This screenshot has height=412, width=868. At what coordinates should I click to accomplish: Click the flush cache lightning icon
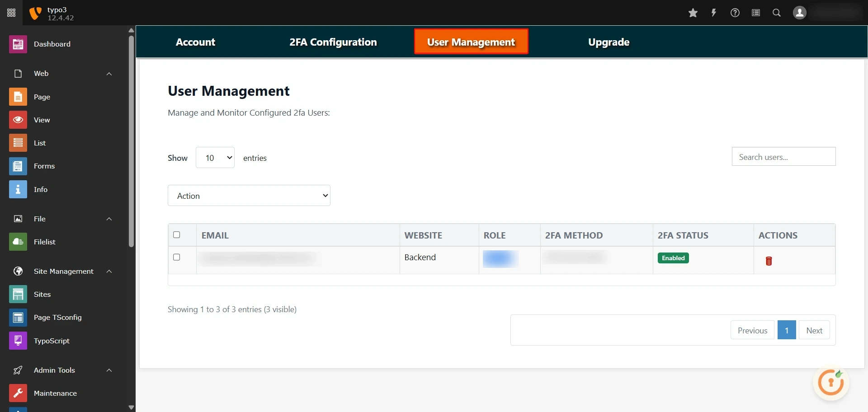(713, 13)
